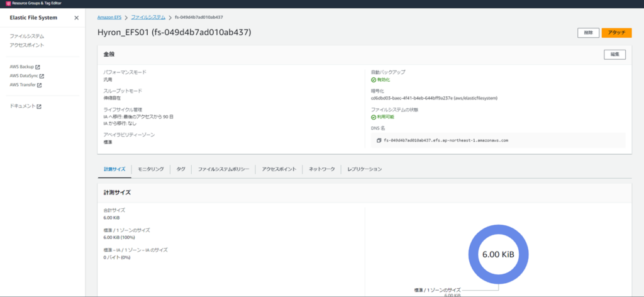The height and width of the screenshot is (297, 644).
Task: Open the ファイルシステムポリシー tab
Action: coord(223,169)
